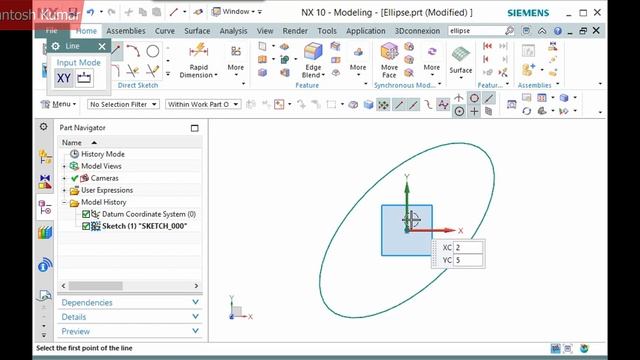Toggle the snap to Intersection plus option
Screen dimensions: 640x360
click(x=474, y=111)
